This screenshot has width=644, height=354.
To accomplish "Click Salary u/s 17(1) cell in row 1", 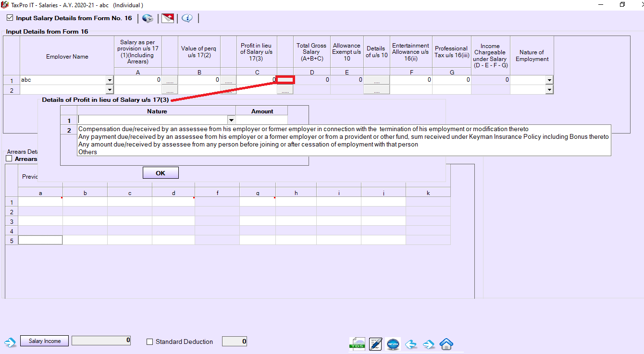I will (x=138, y=80).
